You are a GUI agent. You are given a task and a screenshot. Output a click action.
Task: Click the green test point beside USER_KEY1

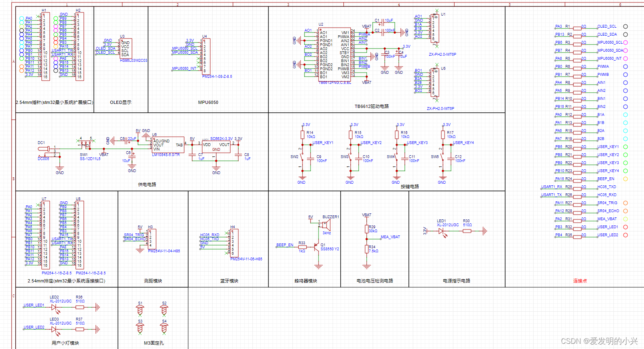tap(625, 147)
